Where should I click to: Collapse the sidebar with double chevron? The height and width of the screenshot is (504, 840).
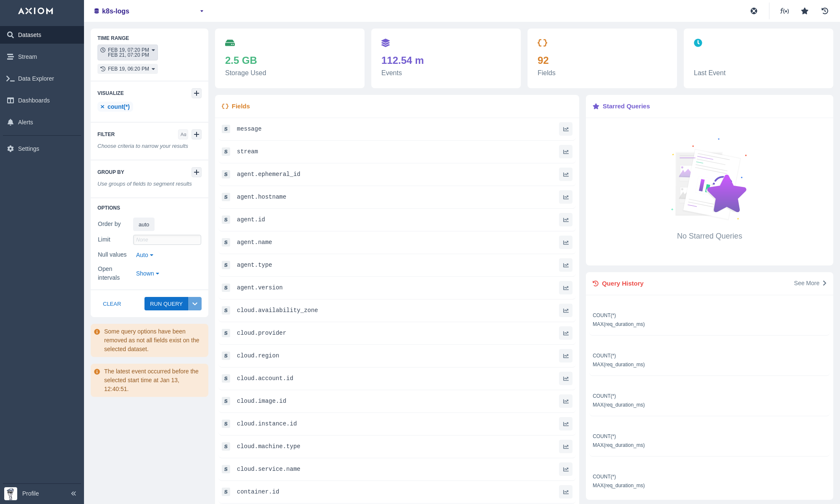73,493
